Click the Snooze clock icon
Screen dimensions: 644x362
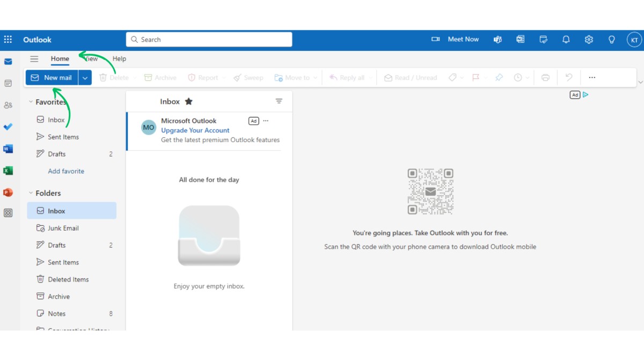click(x=517, y=78)
